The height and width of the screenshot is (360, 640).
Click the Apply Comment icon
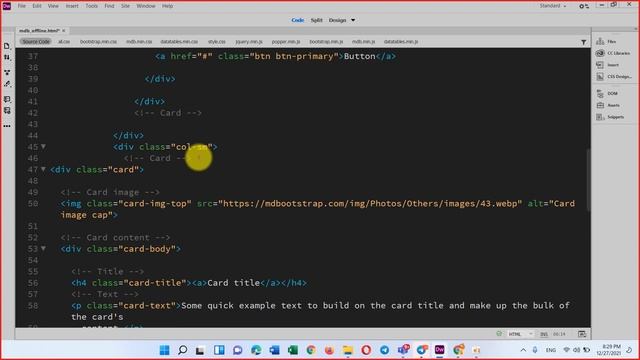pyautogui.click(x=7, y=99)
